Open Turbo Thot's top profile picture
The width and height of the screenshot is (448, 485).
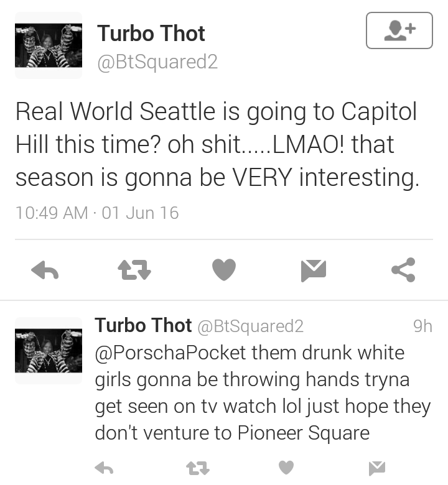[x=49, y=45]
